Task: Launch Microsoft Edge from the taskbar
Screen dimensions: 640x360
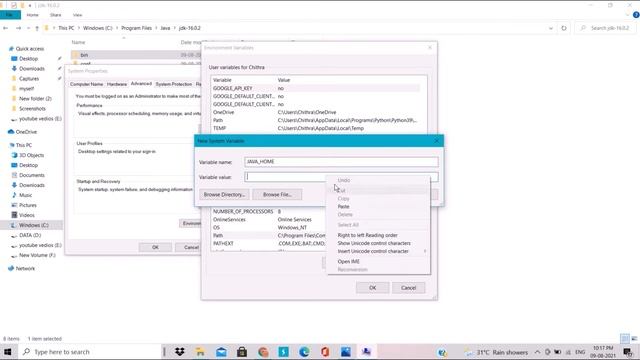Action: pos(304,352)
